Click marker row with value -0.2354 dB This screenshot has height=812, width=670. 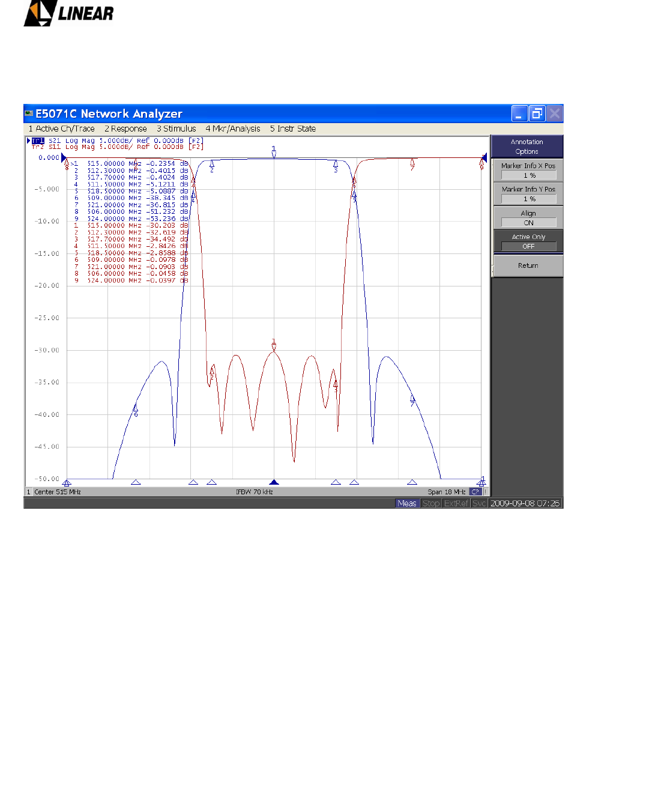pos(130,163)
